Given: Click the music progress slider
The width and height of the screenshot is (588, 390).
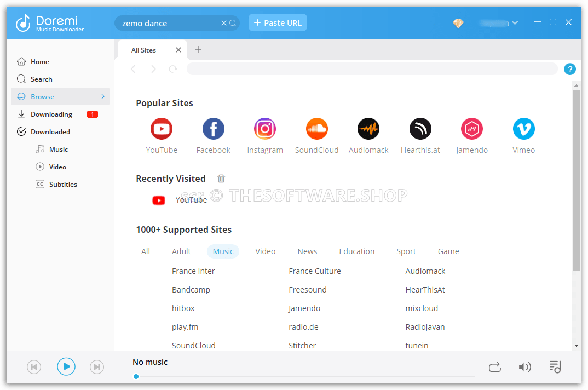Looking at the screenshot, I should tap(305, 376).
